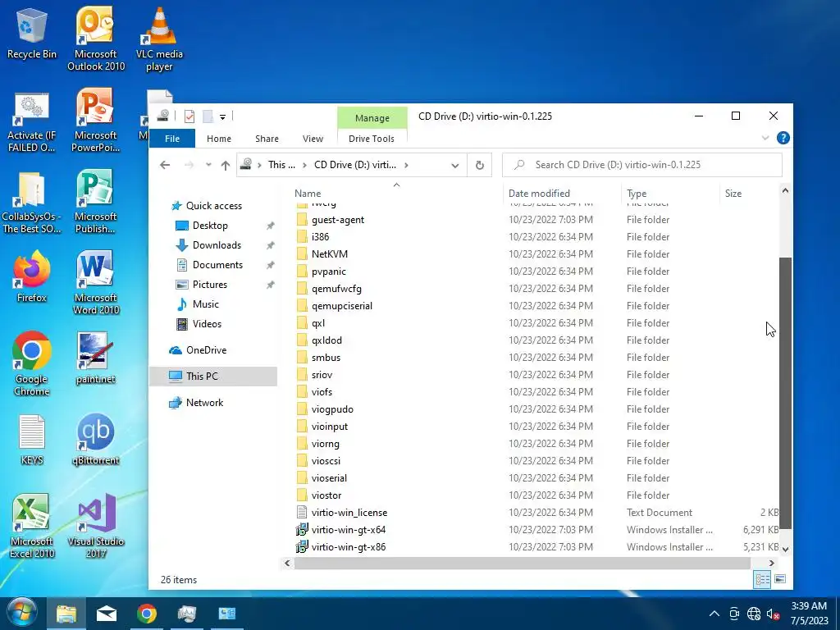Viewport: 840px width, 630px height.
Task: Sort by Type column header
Action: [671, 194]
